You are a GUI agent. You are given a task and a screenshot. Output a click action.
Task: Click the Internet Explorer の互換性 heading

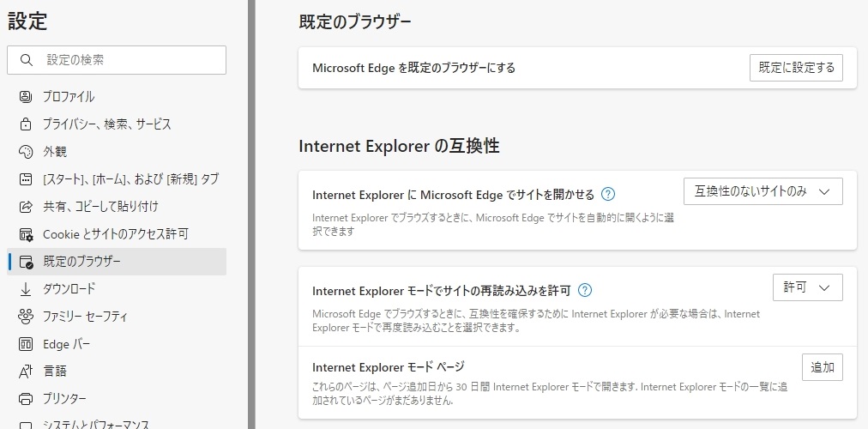click(399, 146)
